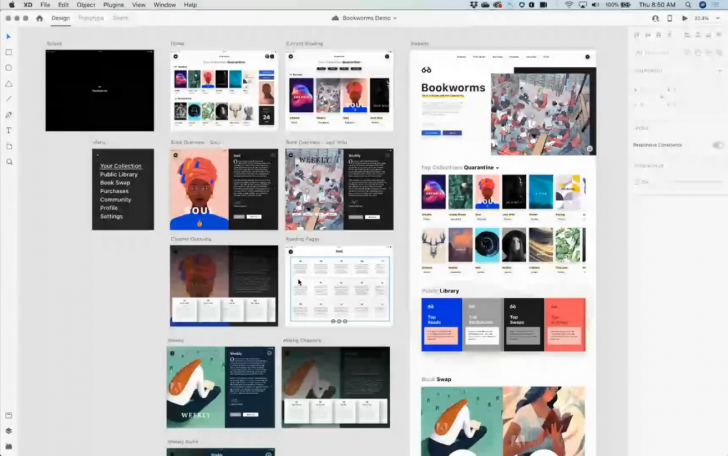Select the Artboard tool
This screenshot has width=728, height=456.
coord(9,146)
